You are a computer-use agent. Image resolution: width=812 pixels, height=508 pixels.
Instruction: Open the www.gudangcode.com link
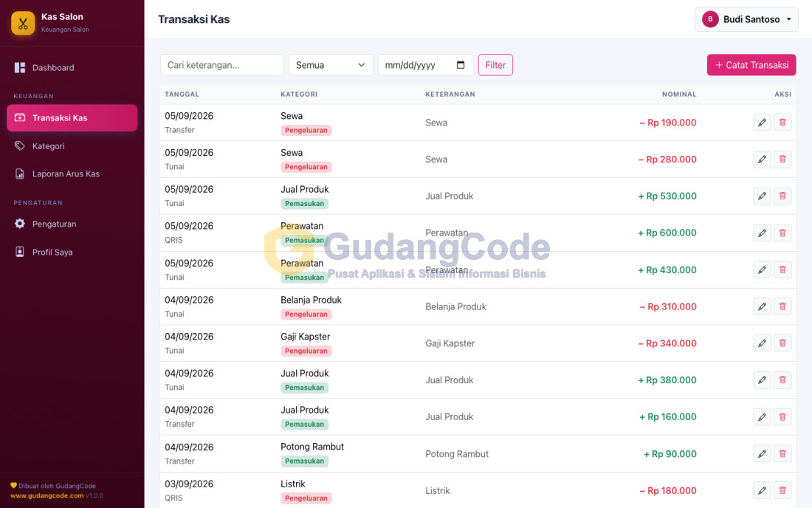(x=47, y=495)
